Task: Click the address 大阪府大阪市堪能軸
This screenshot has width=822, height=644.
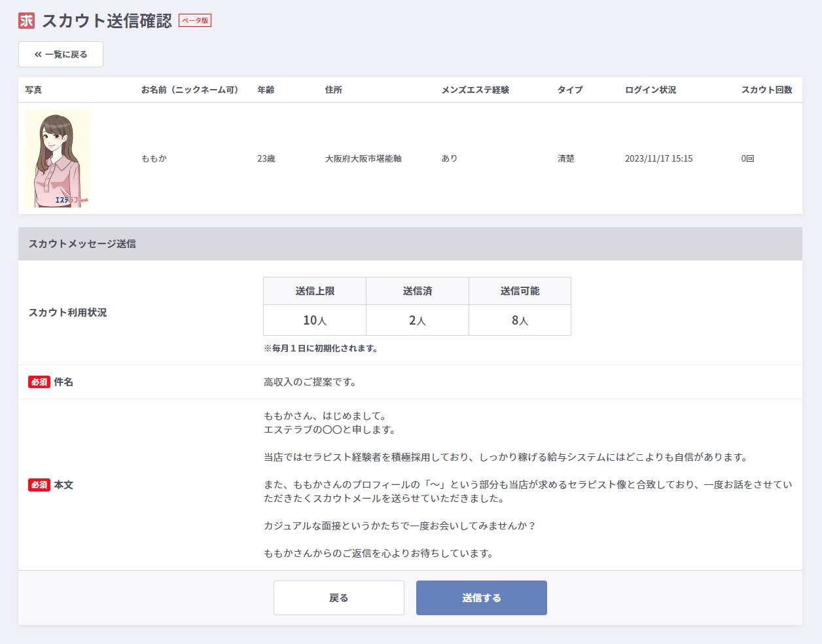Action: 363,158
